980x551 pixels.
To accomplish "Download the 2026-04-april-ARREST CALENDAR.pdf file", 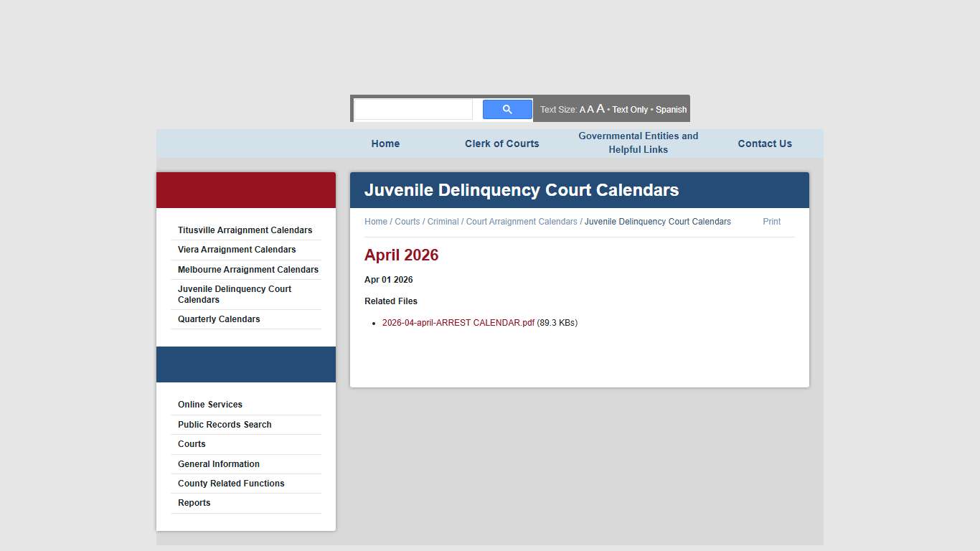I will (458, 323).
